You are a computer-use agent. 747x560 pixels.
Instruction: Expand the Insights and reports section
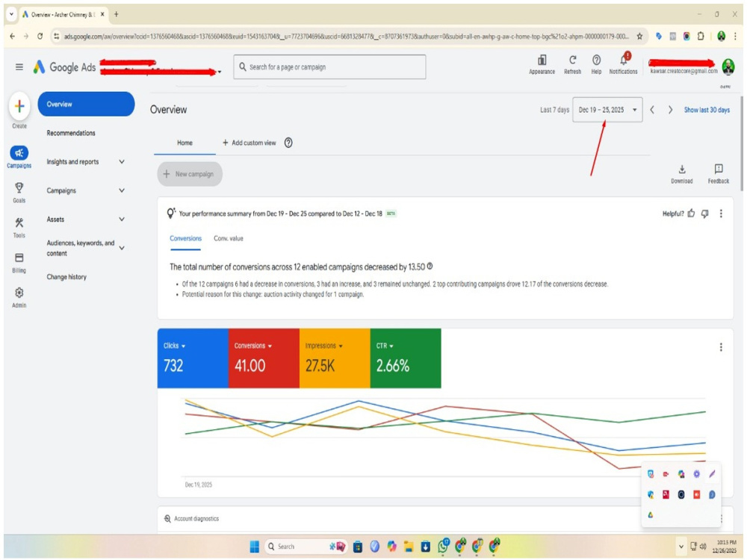pos(122,162)
